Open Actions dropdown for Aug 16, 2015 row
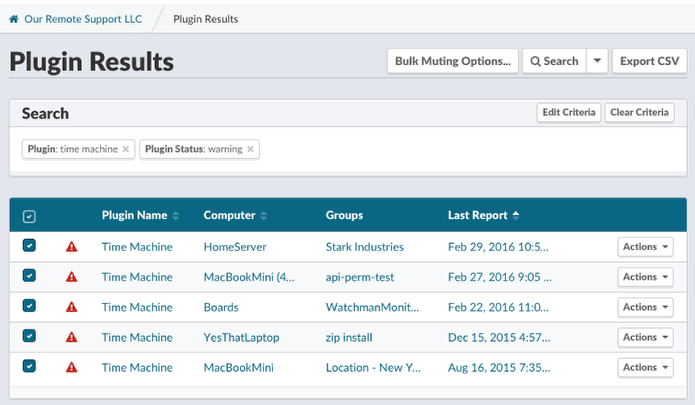The image size is (695, 405). pyautogui.click(x=645, y=367)
